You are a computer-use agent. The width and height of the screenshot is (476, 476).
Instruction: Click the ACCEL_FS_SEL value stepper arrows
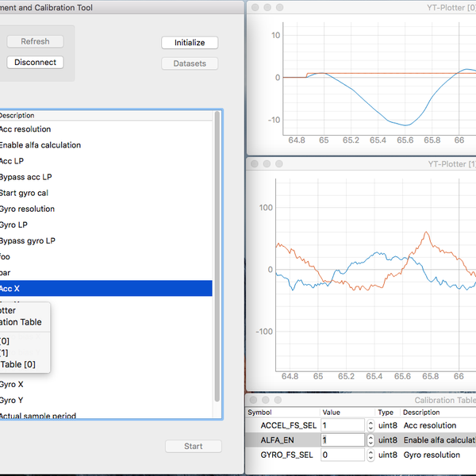370,425
